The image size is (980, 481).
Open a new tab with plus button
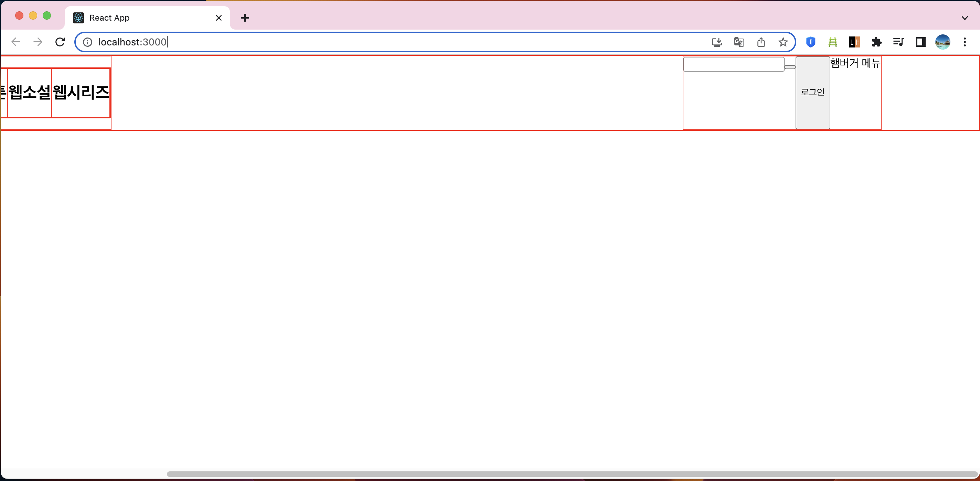[245, 18]
